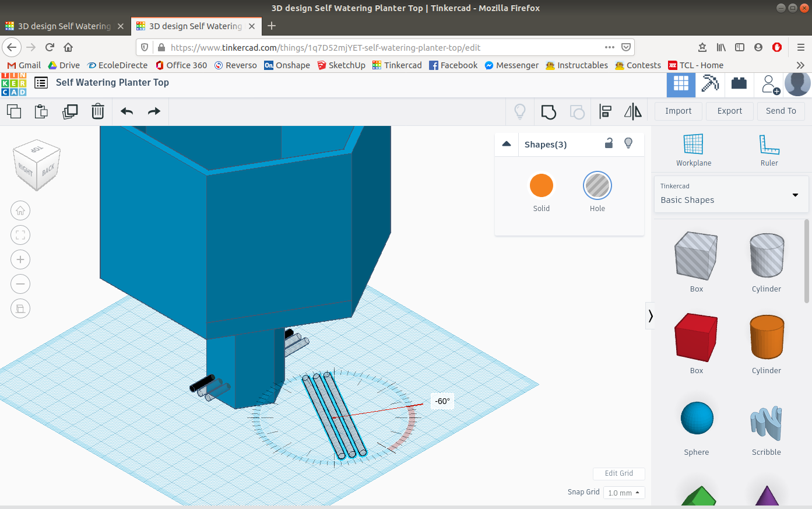Group the selected shapes
This screenshot has width=812, height=509.
[x=548, y=111]
